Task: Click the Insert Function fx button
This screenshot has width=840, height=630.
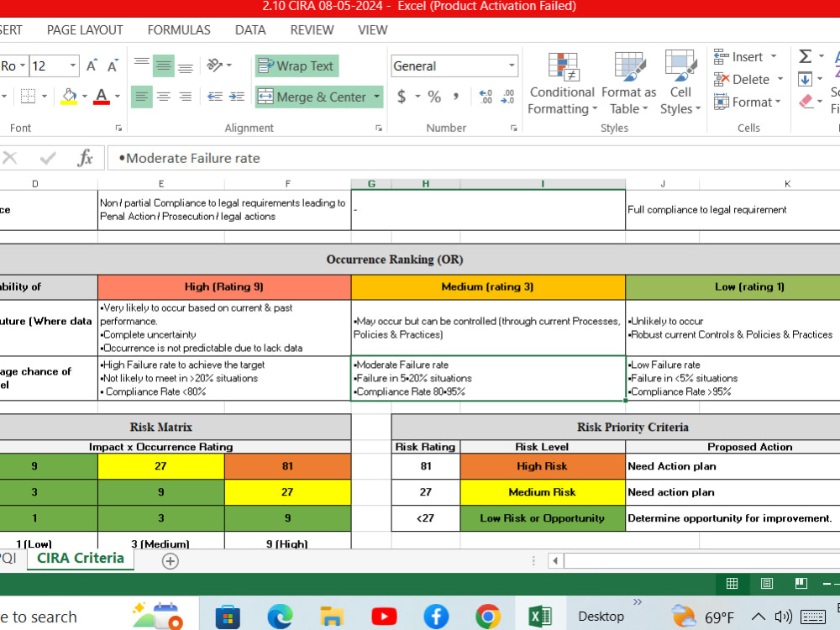Action: pos(85,158)
